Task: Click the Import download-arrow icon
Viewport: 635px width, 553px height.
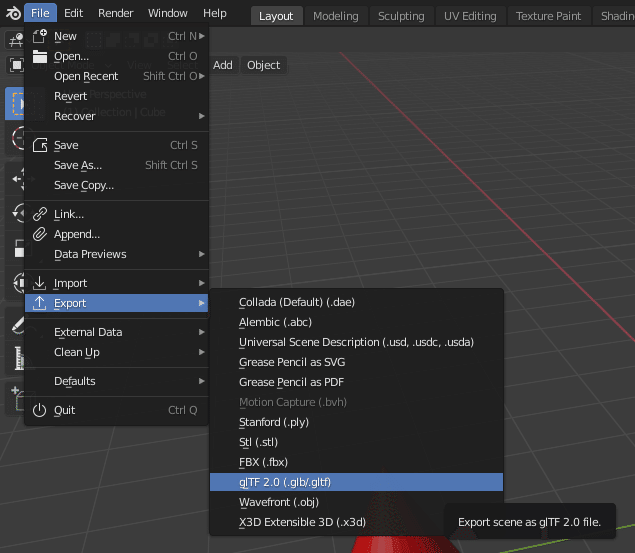Action: pos(39,283)
